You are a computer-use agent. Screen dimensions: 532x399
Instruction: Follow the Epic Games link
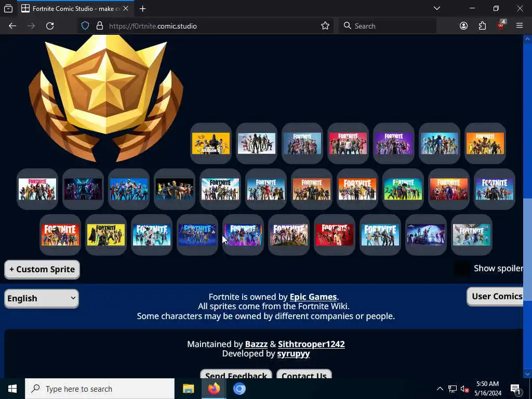313,297
